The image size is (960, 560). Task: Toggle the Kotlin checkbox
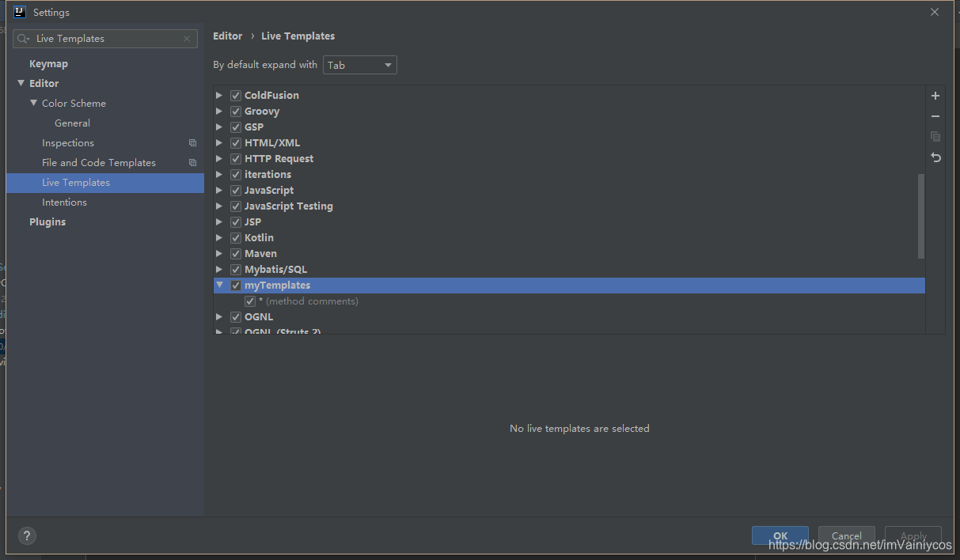coord(236,238)
